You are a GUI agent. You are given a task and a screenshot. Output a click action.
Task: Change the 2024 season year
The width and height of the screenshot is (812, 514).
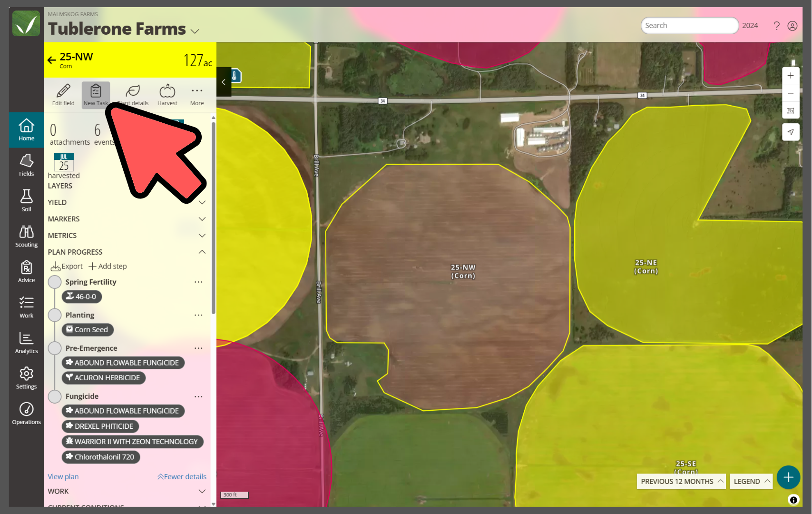tap(750, 26)
